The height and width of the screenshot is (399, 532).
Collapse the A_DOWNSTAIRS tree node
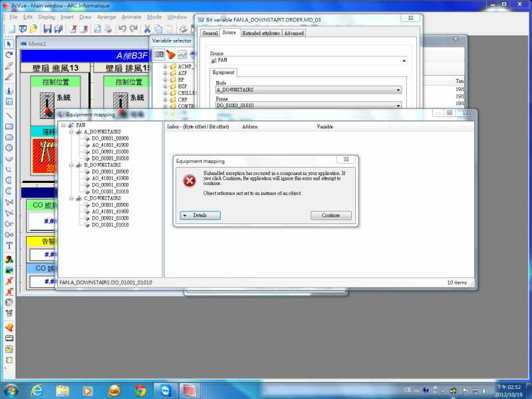(72, 132)
